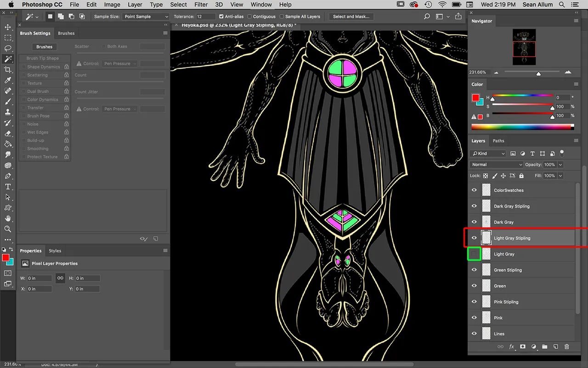
Task: Select the Type tool
Action: coord(8,187)
